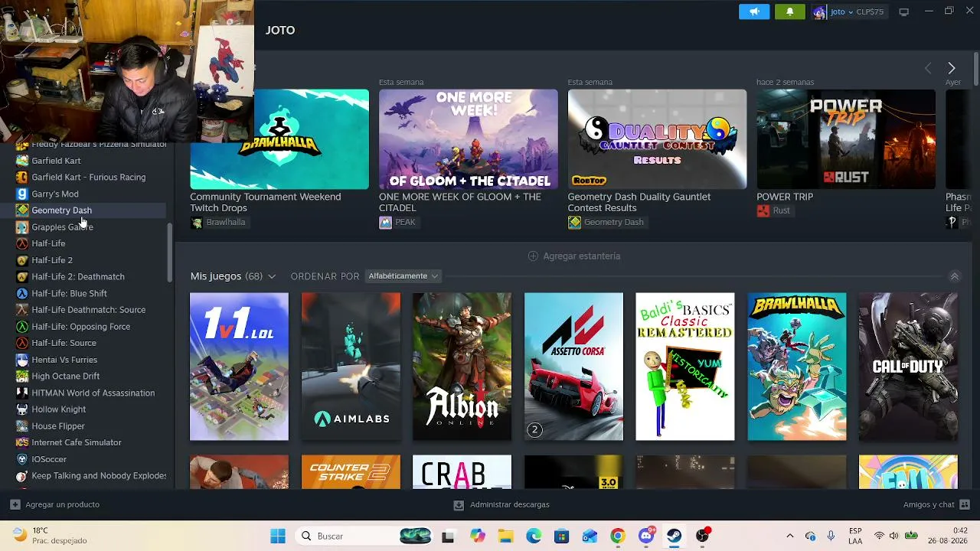Screen dimensions: 980x551
Task: Click the game list sidebar scrollbar
Action: pyautogui.click(x=170, y=253)
